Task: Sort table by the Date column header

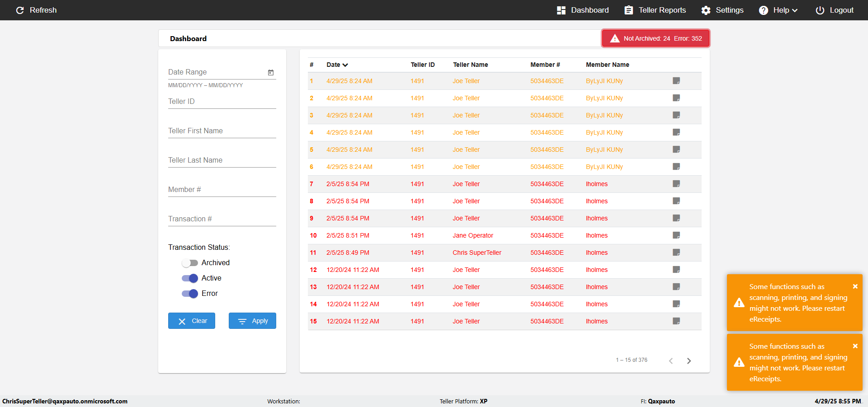Action: (337, 65)
